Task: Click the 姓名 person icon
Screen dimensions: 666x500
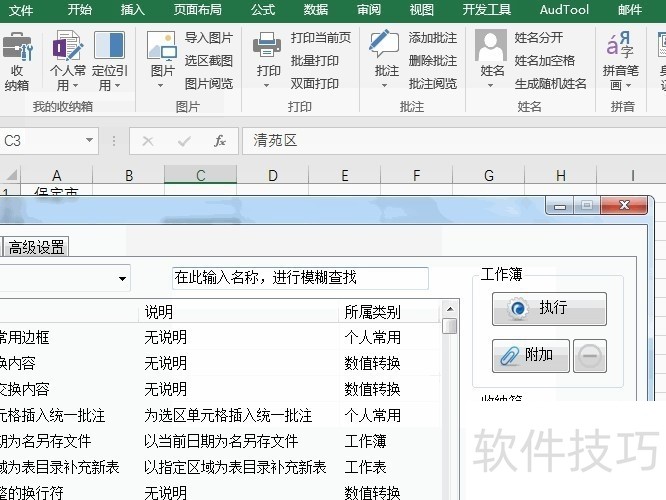Action: coord(491,45)
